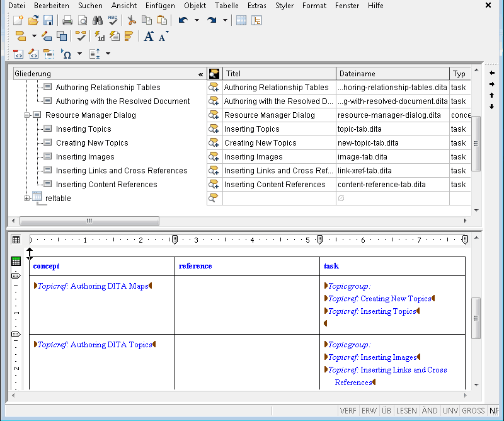Click the ruler column marker near 3

pyautogui.click(x=175, y=239)
